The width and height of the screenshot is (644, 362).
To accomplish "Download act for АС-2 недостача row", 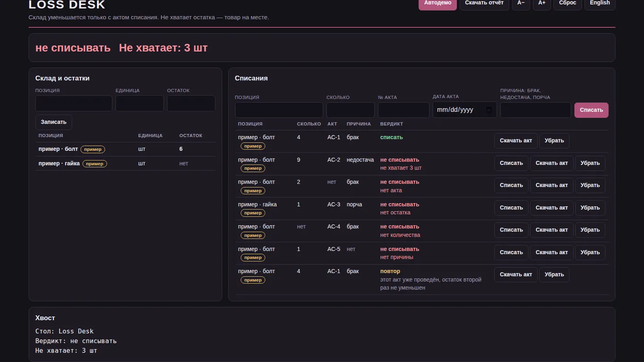I will click(552, 163).
